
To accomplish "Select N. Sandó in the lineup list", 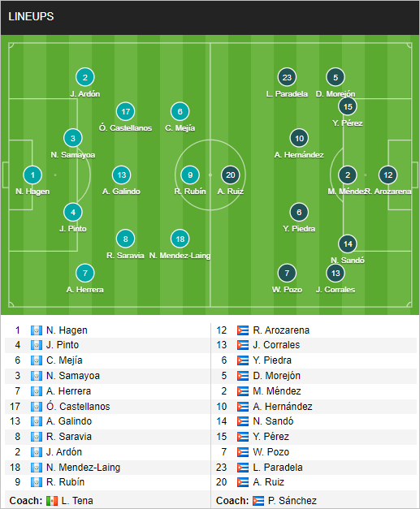I will point(273,421).
